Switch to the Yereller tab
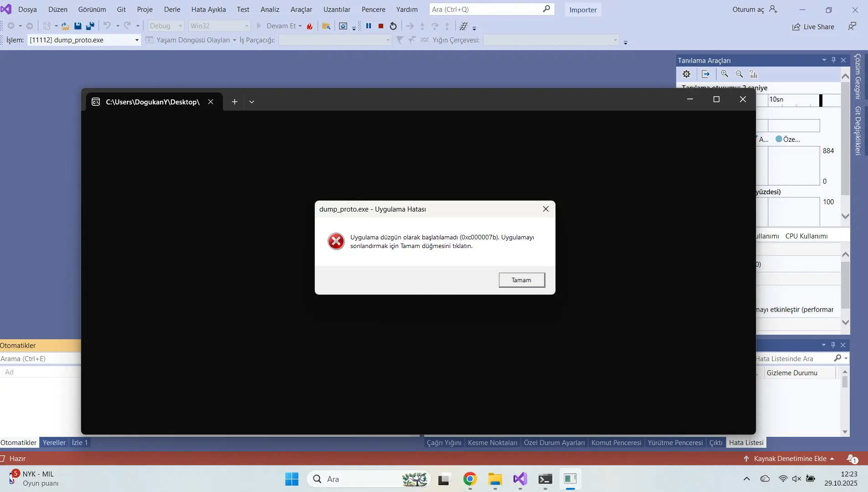The width and height of the screenshot is (868, 492). click(x=54, y=442)
